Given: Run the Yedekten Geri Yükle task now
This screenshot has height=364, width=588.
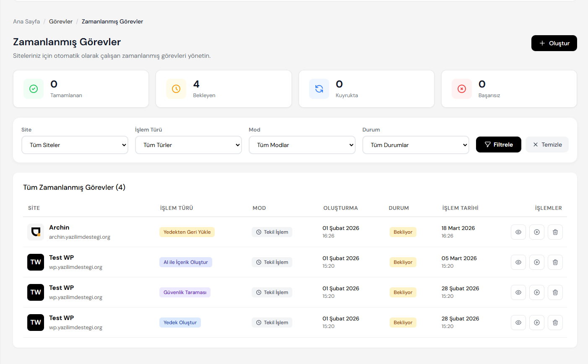Looking at the screenshot, I should tap(536, 232).
